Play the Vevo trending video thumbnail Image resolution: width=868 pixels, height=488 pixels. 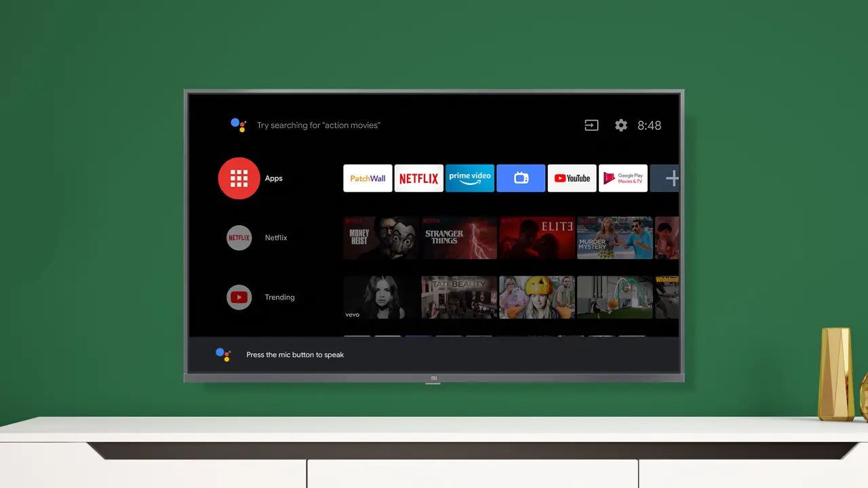pos(380,297)
